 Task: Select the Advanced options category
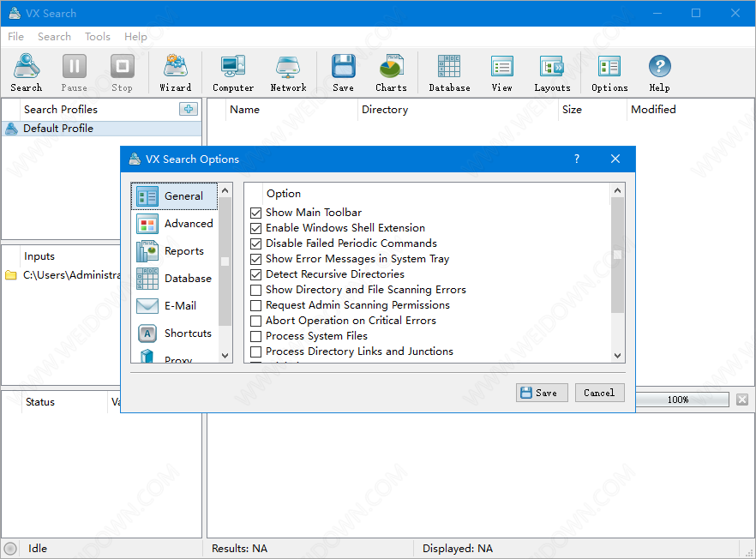(x=175, y=224)
